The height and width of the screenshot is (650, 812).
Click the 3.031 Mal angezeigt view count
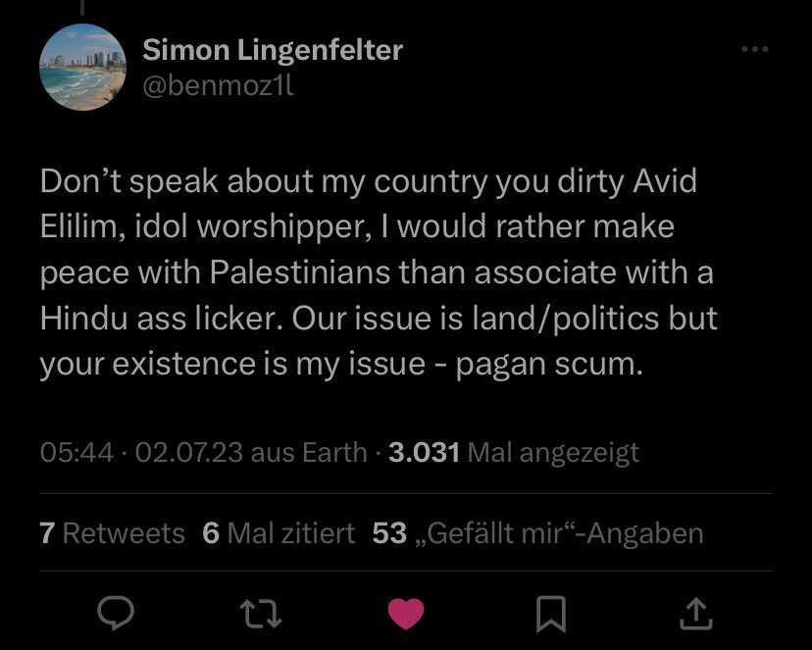514,452
